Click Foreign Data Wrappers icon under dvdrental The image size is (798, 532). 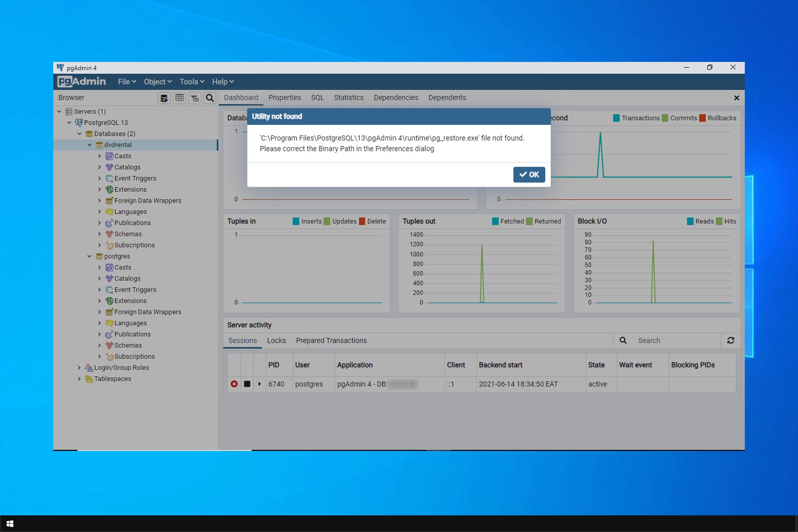click(109, 201)
